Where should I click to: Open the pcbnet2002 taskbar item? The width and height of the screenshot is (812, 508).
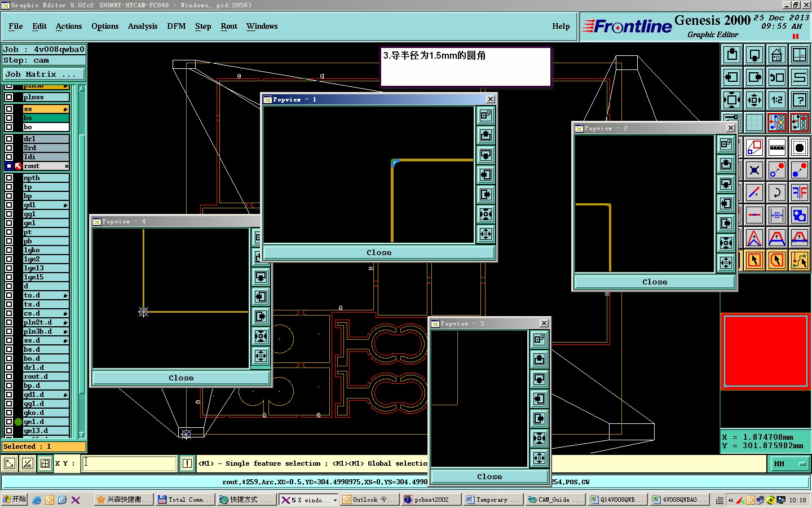click(431, 500)
